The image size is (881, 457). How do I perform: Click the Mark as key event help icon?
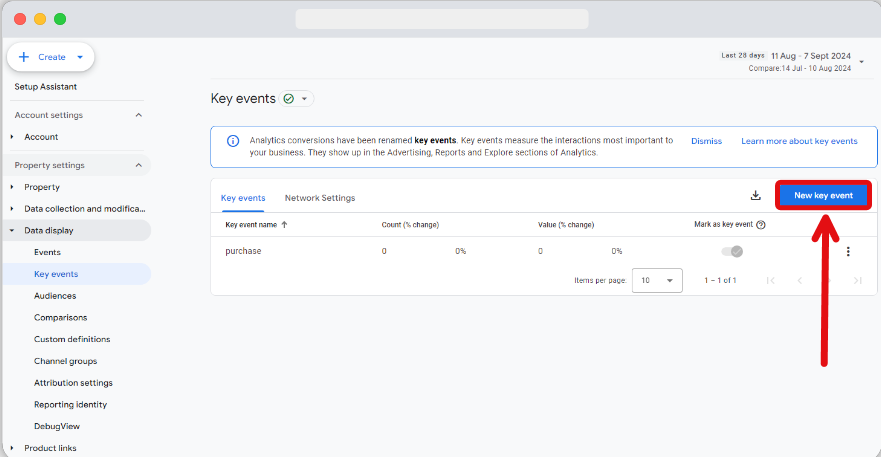pos(761,225)
